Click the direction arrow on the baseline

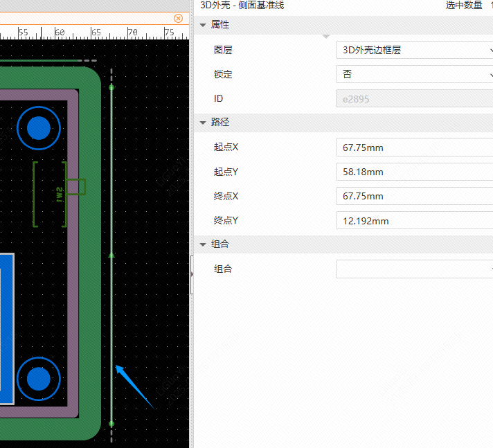pos(111,256)
